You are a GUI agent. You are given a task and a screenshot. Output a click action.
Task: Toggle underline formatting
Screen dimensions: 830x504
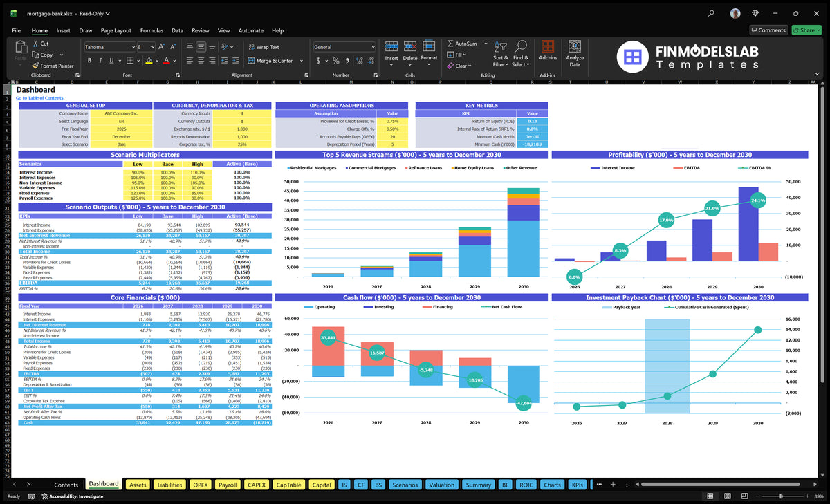(111, 61)
